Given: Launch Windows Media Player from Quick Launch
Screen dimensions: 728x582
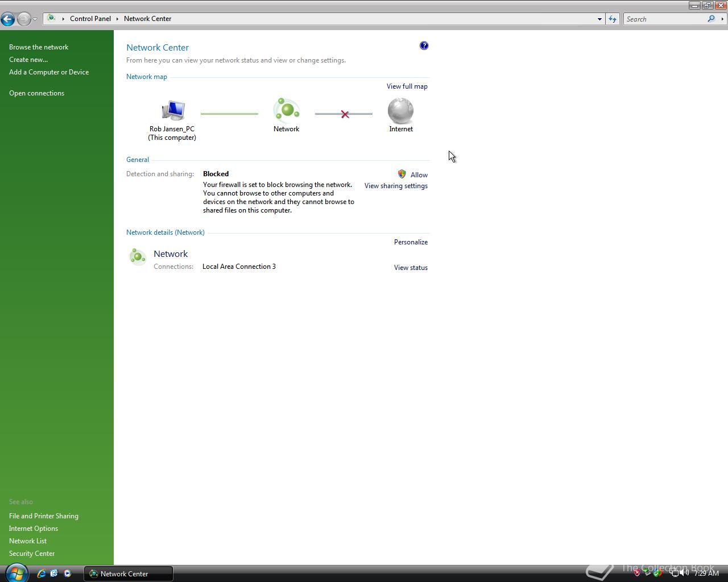Looking at the screenshot, I should (68, 573).
